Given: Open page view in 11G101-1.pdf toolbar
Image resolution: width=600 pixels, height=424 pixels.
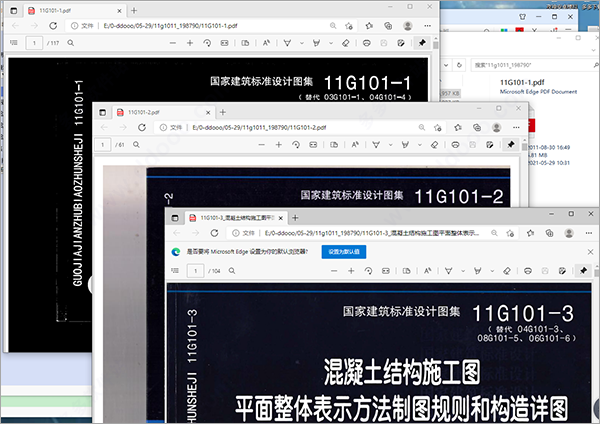Looking at the screenshot, I should tap(245, 43).
